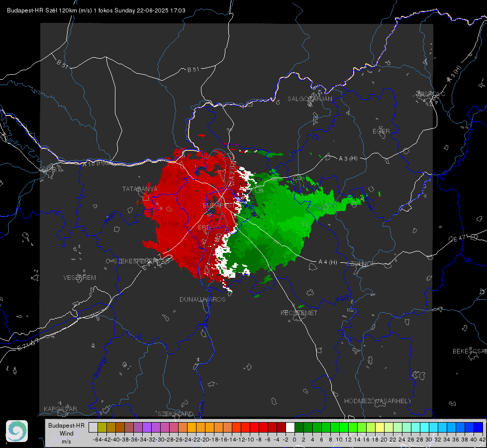Click the swirl logo icon beside the legend

(17, 431)
